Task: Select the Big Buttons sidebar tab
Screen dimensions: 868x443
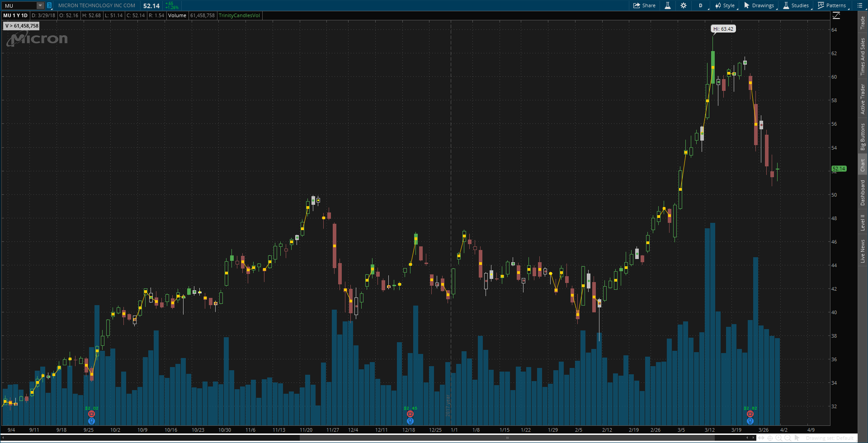Action: [863, 137]
